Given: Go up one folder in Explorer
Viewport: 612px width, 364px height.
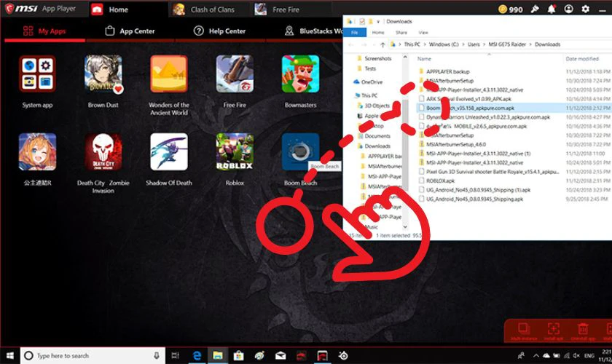Looking at the screenshot, I should click(382, 44).
